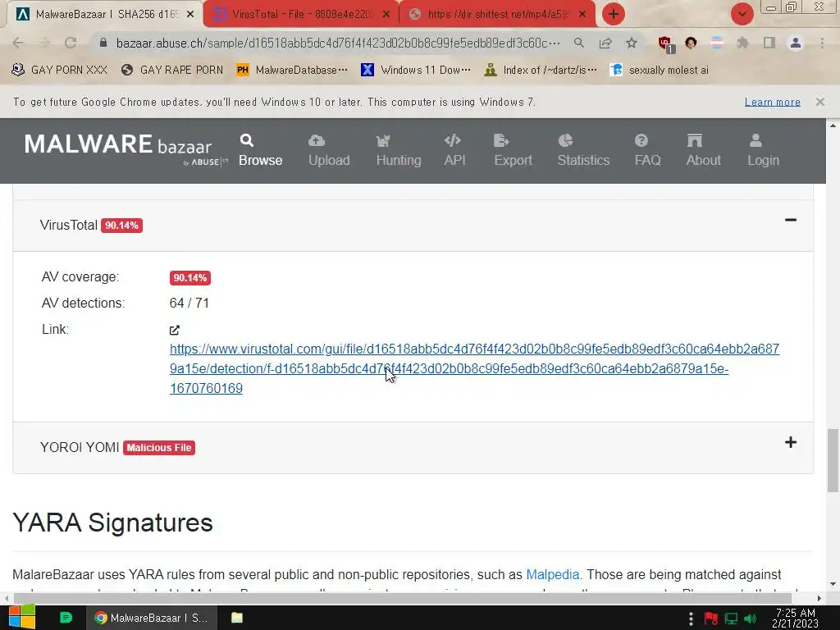Click the red flag Action Center tray icon
Screen dimensions: 840x630
pos(711,619)
